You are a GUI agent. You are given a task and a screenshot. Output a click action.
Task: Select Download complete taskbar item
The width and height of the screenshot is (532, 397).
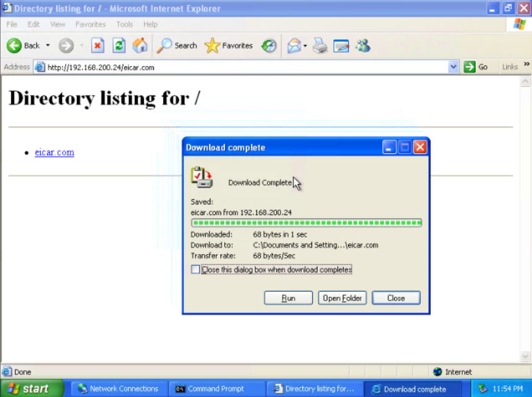click(412, 389)
